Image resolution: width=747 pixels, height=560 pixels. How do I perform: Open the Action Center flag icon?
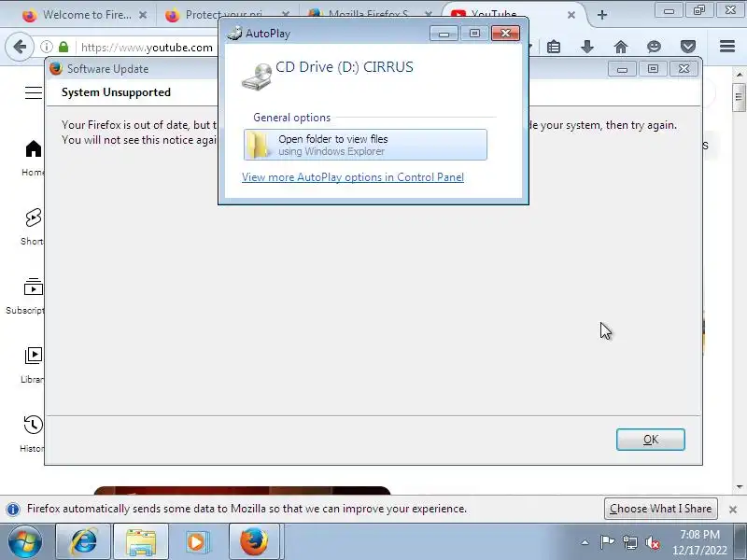click(607, 542)
